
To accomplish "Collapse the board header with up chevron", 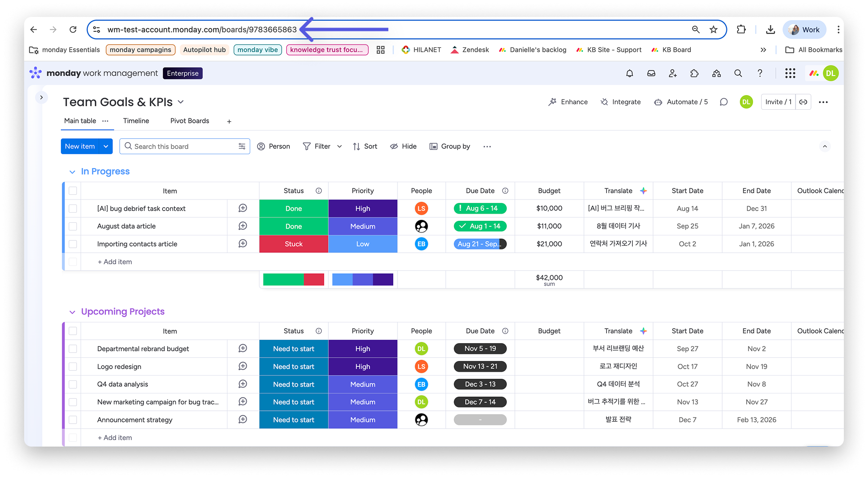I will coord(825,146).
